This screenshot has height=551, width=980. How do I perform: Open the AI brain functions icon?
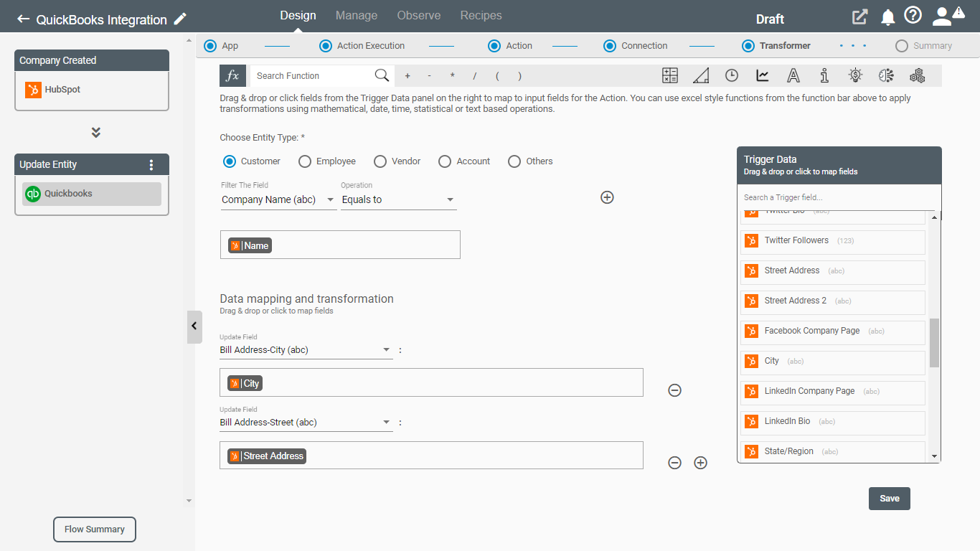(886, 75)
